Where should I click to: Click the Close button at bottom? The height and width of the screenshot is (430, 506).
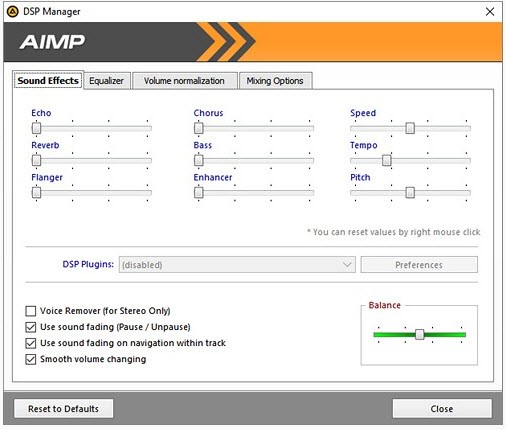click(x=442, y=409)
